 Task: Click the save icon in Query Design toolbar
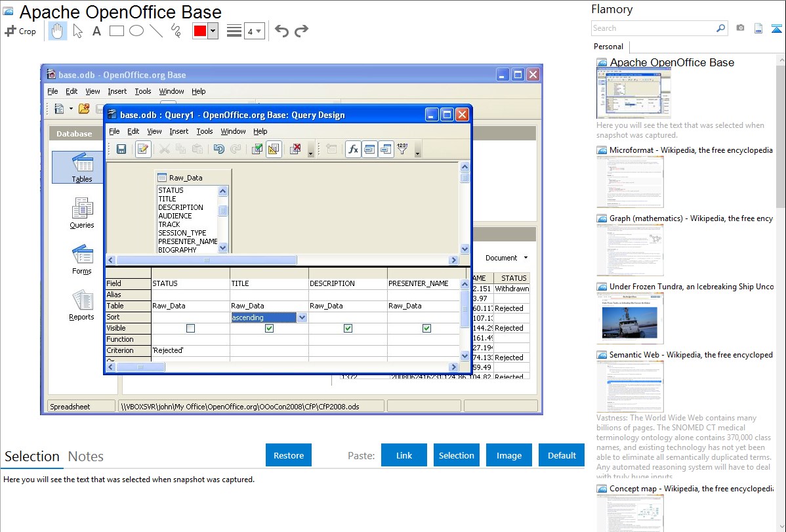click(x=121, y=149)
